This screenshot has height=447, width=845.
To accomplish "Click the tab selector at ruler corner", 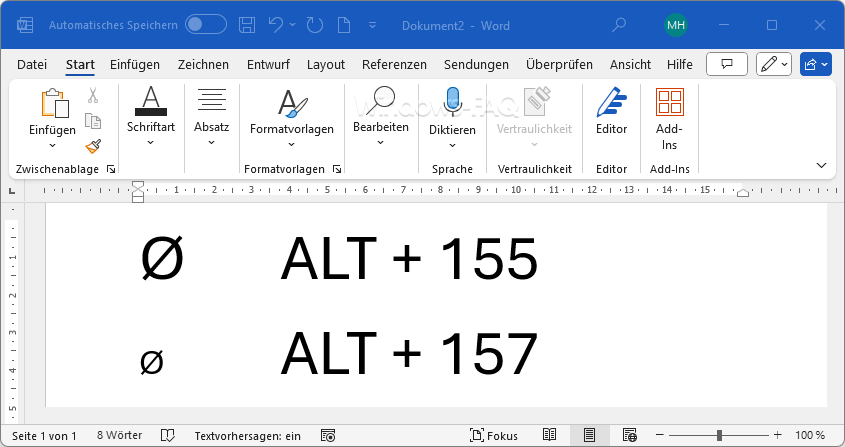I will click(x=12, y=191).
